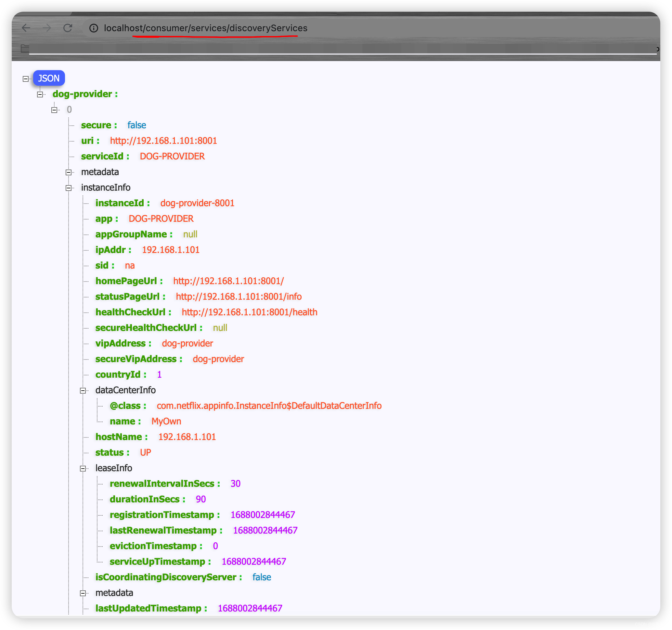The image size is (672, 630).
Task: Click the @class DefaultDataCenterInfo value
Action: (x=269, y=406)
